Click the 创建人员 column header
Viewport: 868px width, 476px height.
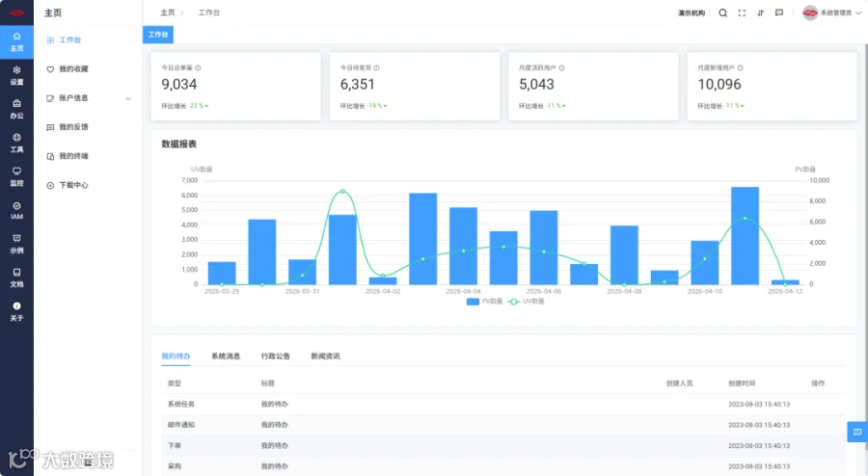679,383
